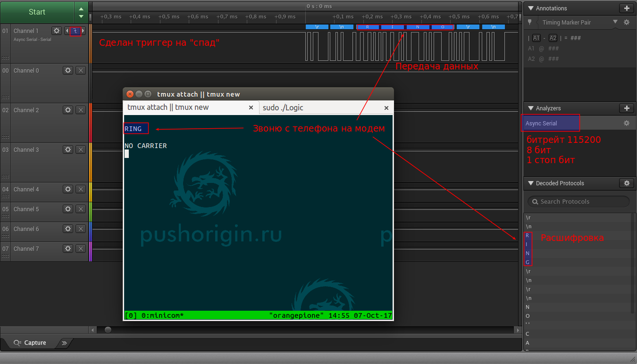Click the annotation pin marker icon

(530, 22)
